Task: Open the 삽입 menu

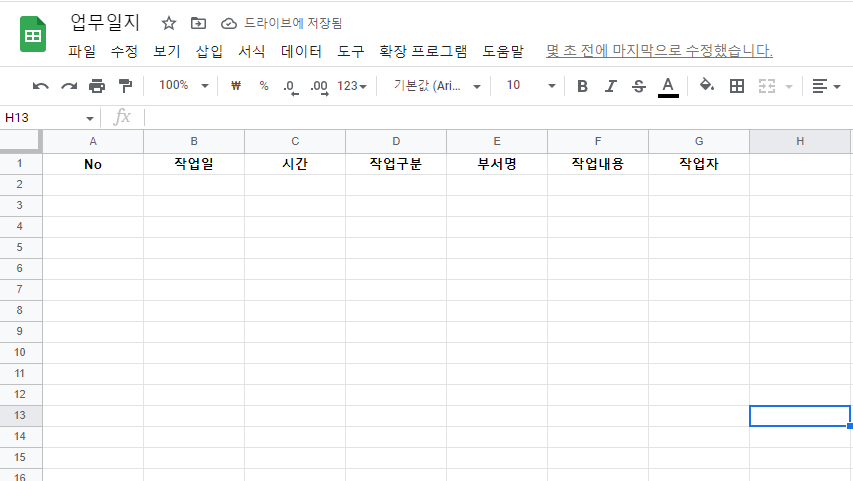Action: (x=209, y=51)
